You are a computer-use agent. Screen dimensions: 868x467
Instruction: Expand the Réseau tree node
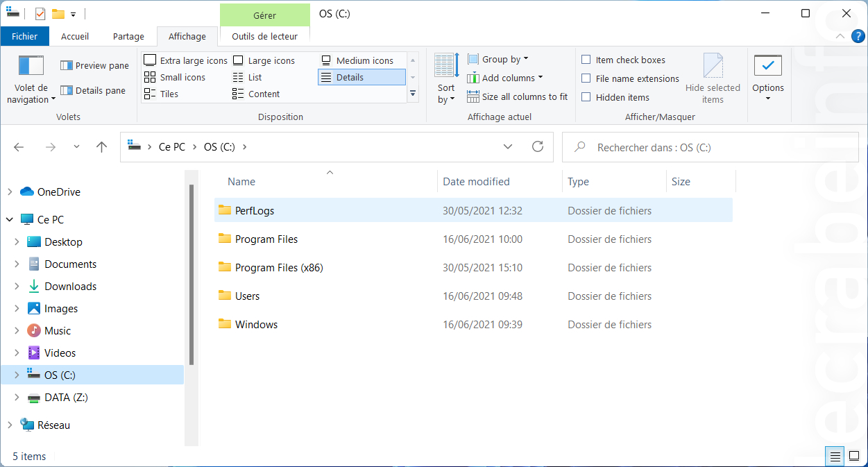9,425
